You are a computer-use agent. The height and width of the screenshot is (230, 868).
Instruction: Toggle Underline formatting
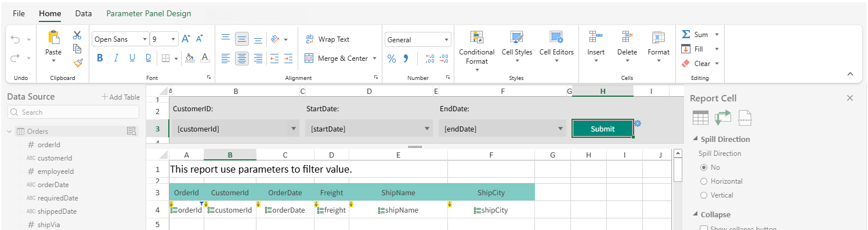[132, 57]
